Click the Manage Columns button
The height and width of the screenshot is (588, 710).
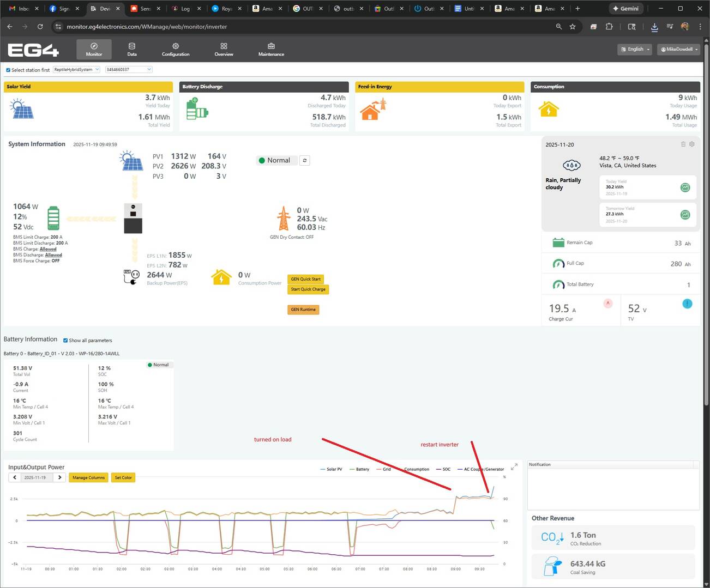click(x=88, y=477)
